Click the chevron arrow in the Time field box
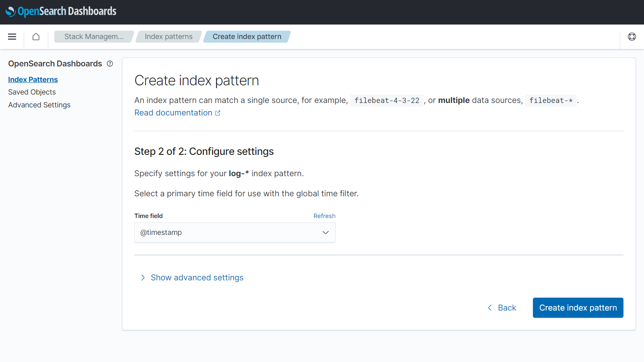 [326, 232]
